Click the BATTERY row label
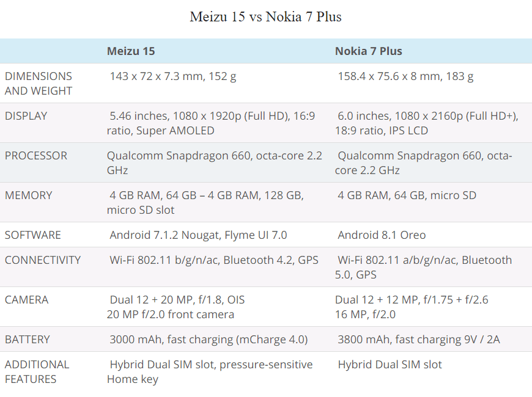The width and height of the screenshot is (532, 397). click(x=28, y=340)
